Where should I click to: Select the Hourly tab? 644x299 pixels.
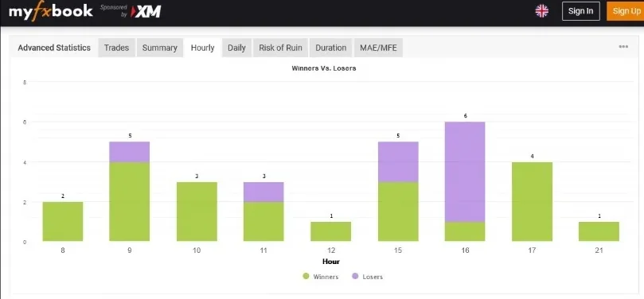click(202, 48)
